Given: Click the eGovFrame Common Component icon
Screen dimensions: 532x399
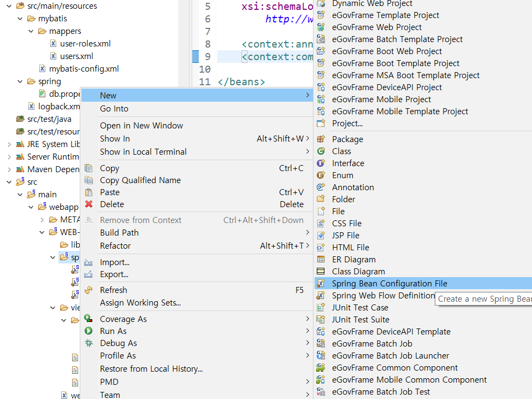Looking at the screenshot, I should click(x=321, y=367).
